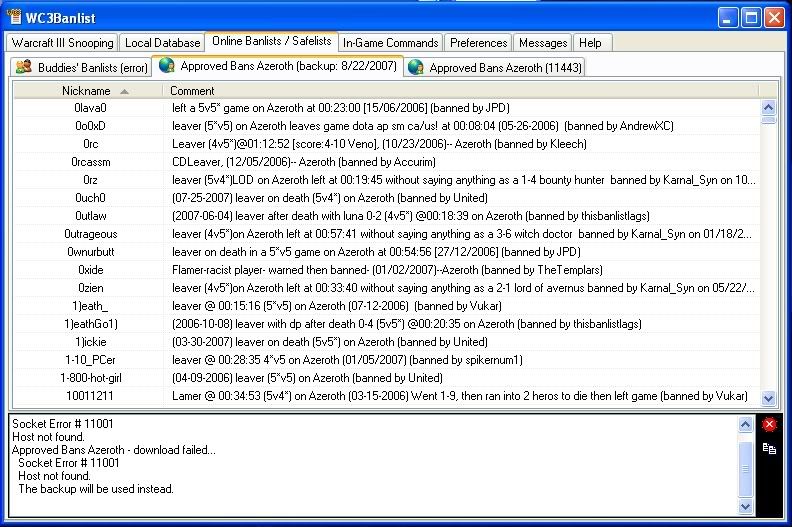The height and width of the screenshot is (527, 792).
Task: Click globe icon on Approved Bans Azeroth (11443) tab
Action: pyautogui.click(x=416, y=67)
